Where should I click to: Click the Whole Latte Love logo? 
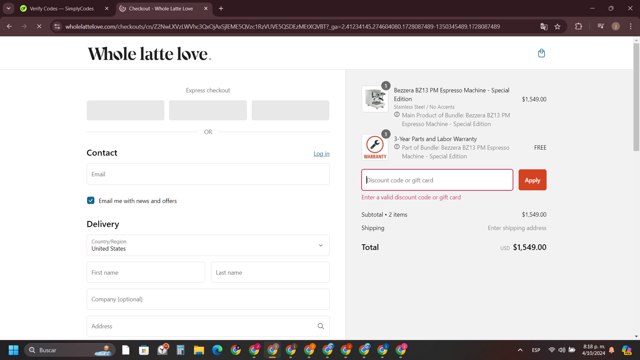(149, 53)
